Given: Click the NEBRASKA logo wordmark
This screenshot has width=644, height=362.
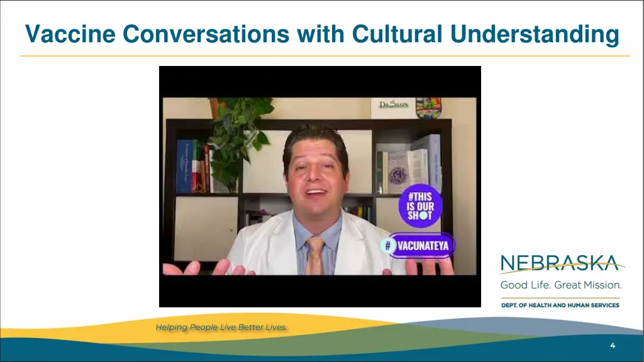Looking at the screenshot, I should [x=560, y=263].
